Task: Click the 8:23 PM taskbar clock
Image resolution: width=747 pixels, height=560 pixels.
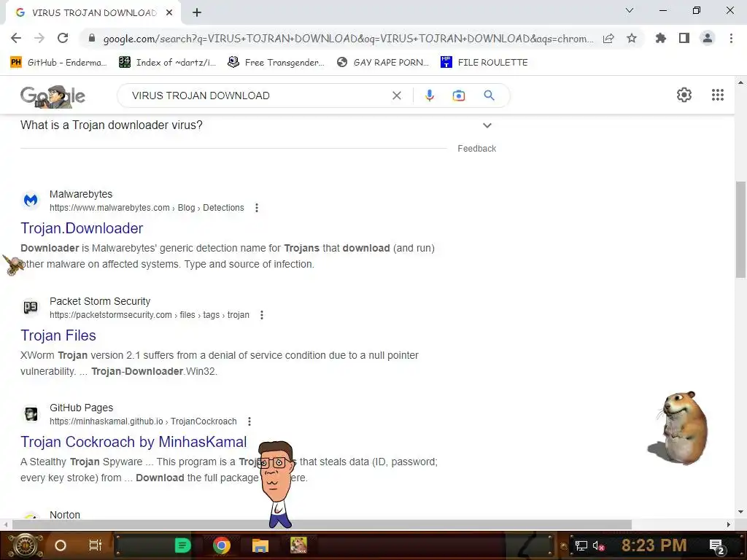Action: click(x=654, y=545)
